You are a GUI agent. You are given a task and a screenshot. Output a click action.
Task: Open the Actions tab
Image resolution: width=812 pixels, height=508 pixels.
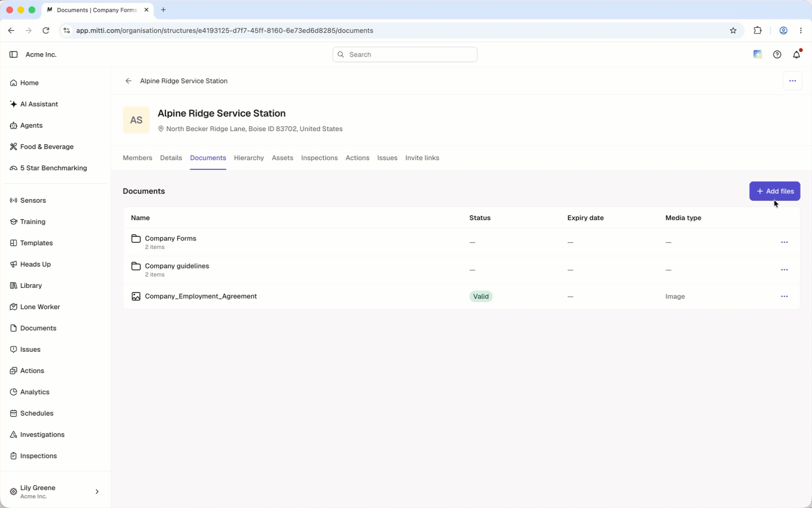coord(357,158)
